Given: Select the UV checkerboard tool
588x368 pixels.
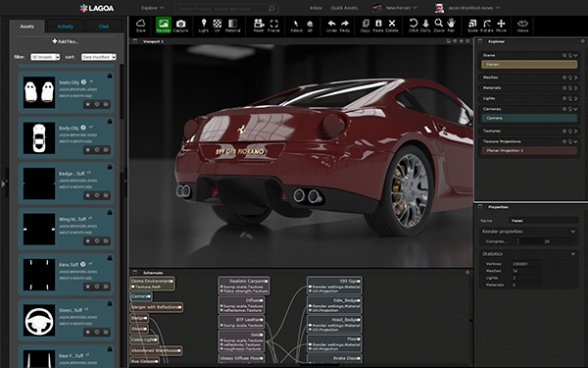Looking at the screenshot, I should 218,26.
